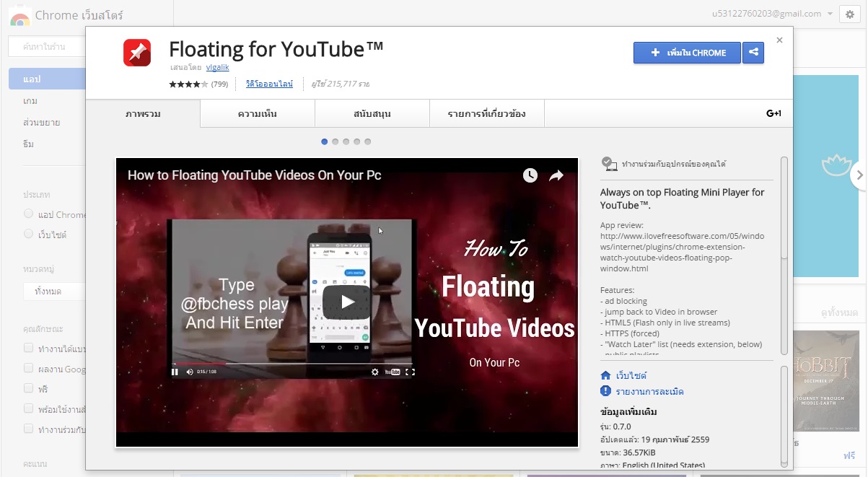Click the device compatibility checkmark icon
This screenshot has height=477, width=868.
[609, 164]
